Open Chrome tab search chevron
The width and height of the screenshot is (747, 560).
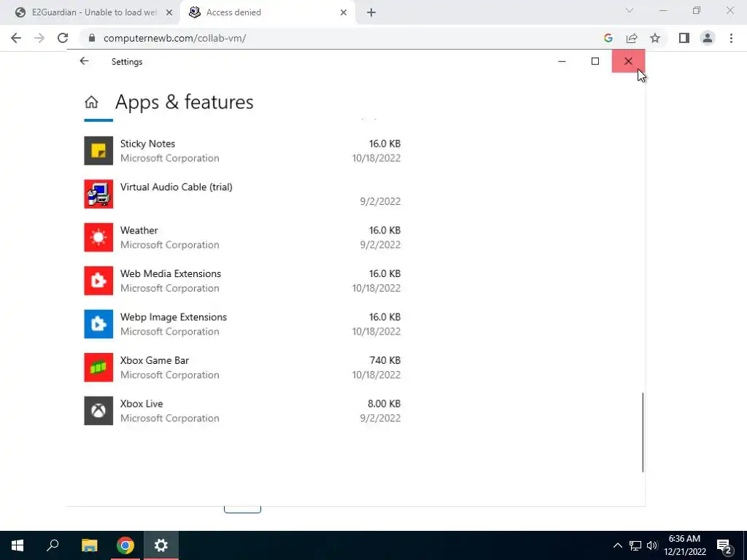pos(630,10)
